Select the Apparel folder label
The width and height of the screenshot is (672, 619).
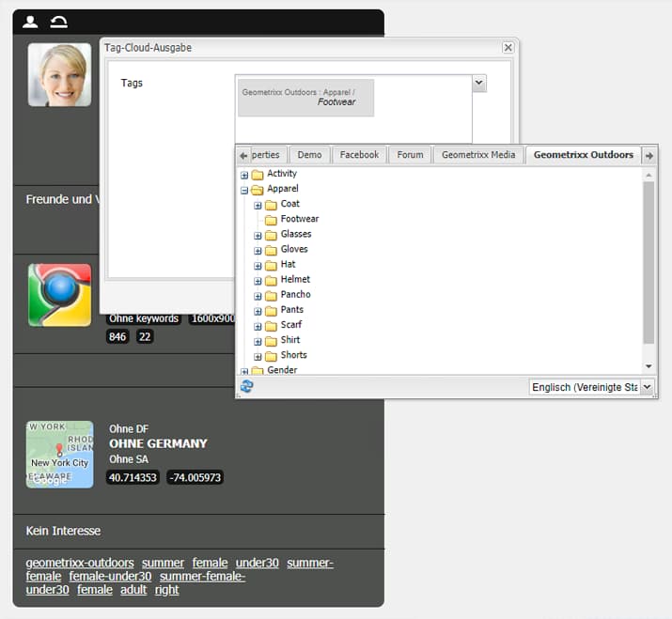pyautogui.click(x=283, y=189)
